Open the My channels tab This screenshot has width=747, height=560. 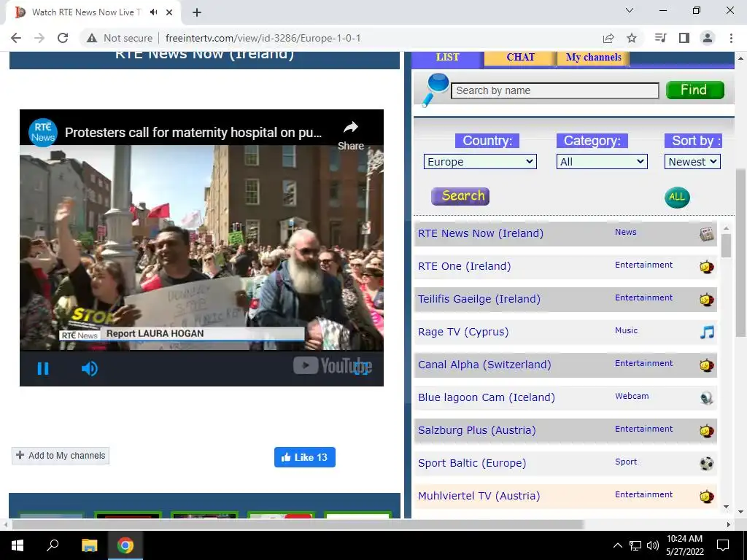point(594,57)
